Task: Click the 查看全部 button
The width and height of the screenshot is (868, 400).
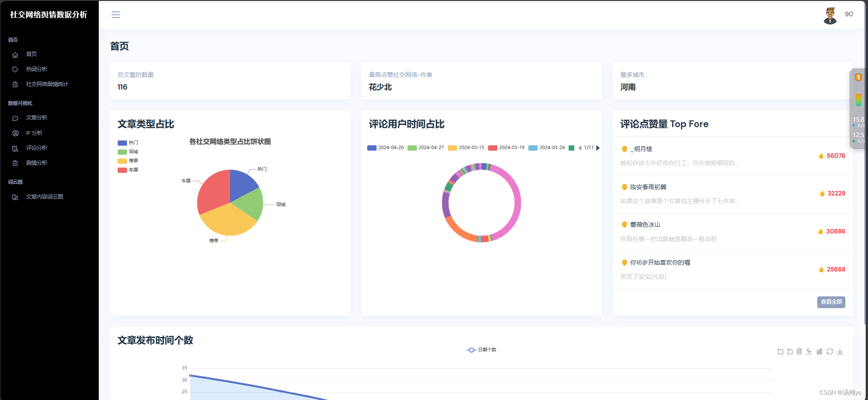Action: coord(831,302)
